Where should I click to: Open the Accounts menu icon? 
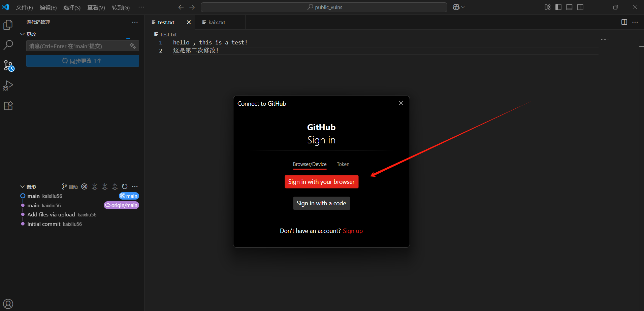point(8,304)
